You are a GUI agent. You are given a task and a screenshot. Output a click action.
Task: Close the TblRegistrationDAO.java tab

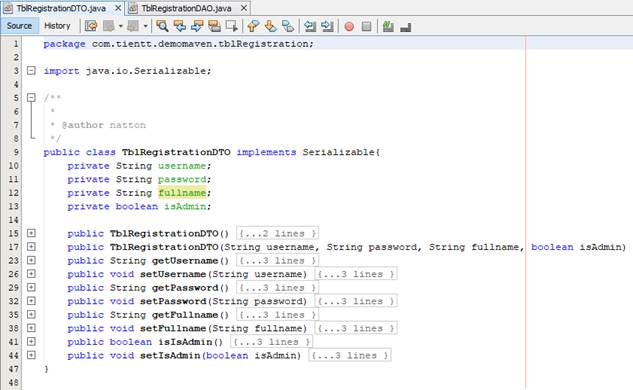(244, 8)
